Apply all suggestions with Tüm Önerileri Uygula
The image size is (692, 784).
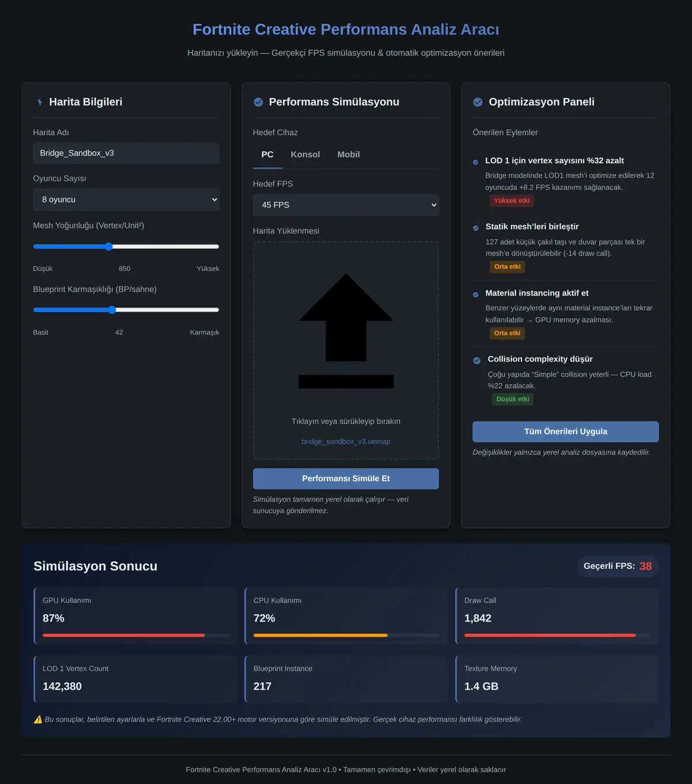566,432
